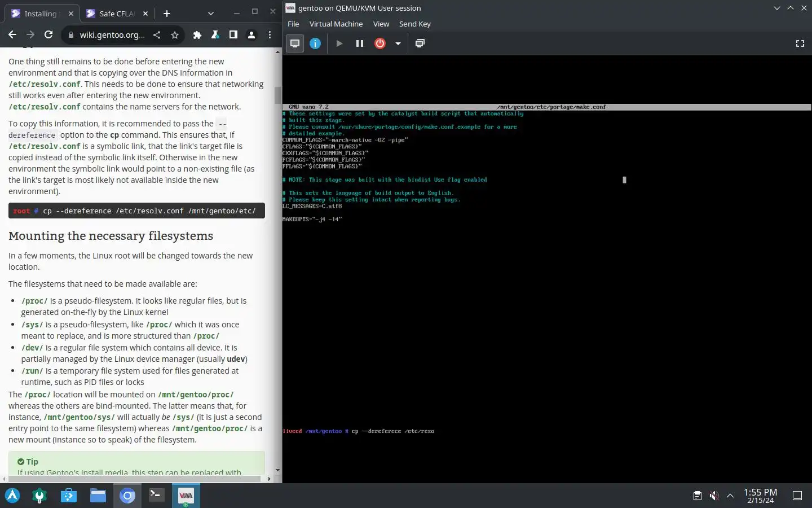The width and height of the screenshot is (812, 508).
Task: Open the muted volume tray icon
Action: coord(714,496)
